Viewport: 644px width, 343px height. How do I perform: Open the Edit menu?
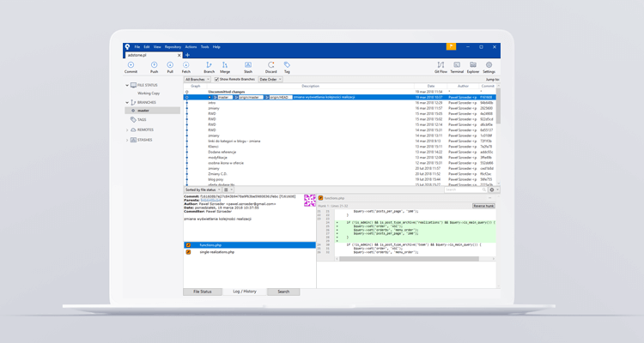[x=147, y=47]
